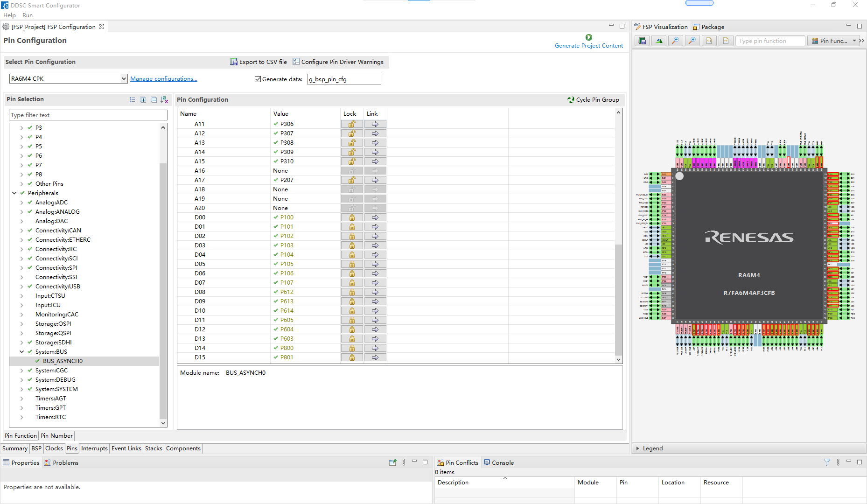867x504 pixels.
Task: Click the Type filter text field
Action: pyautogui.click(x=88, y=115)
